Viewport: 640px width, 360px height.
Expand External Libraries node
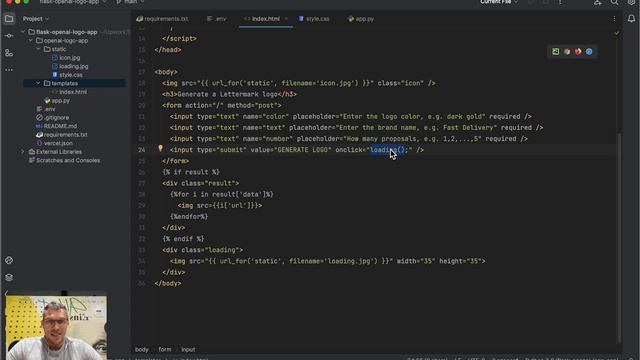point(23,152)
